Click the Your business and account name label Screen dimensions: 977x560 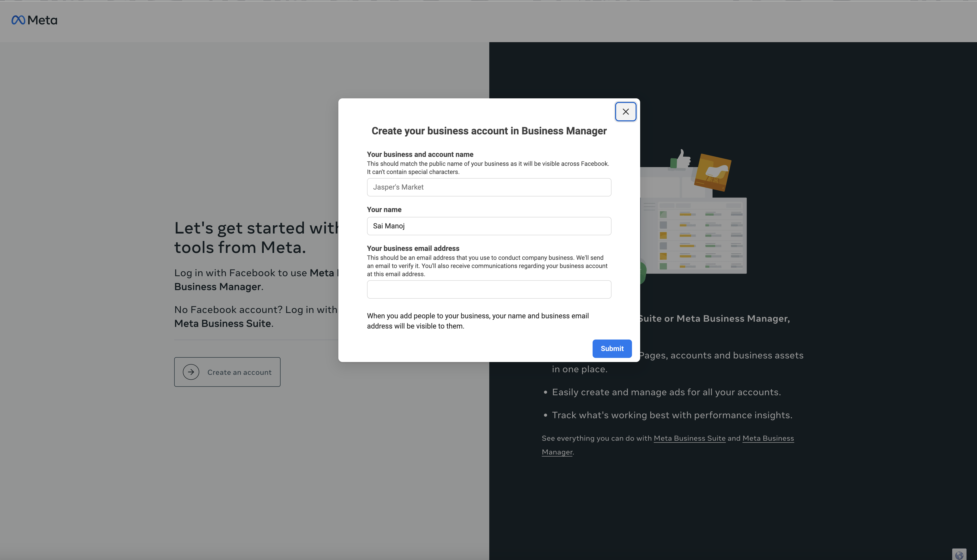tap(420, 154)
